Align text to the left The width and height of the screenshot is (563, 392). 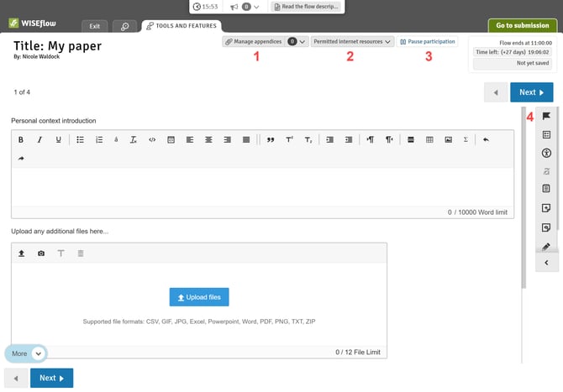pyautogui.click(x=190, y=140)
